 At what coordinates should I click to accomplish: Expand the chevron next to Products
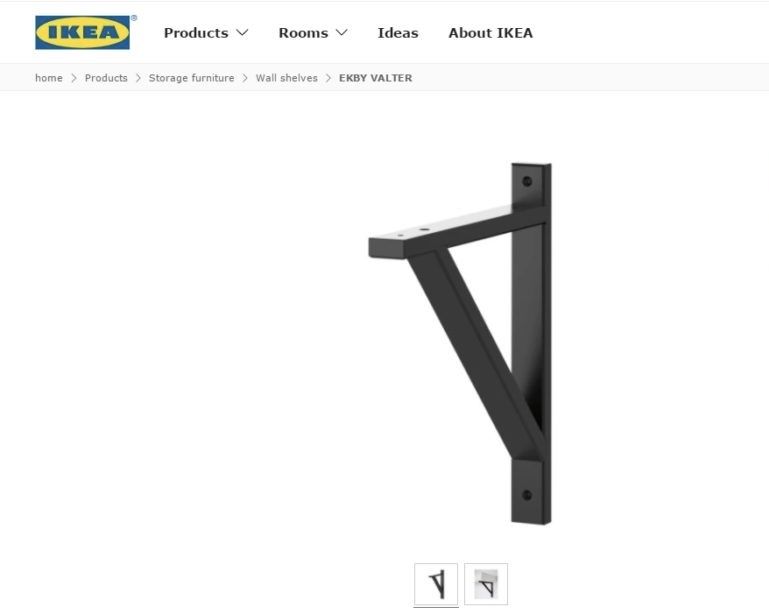tap(242, 33)
